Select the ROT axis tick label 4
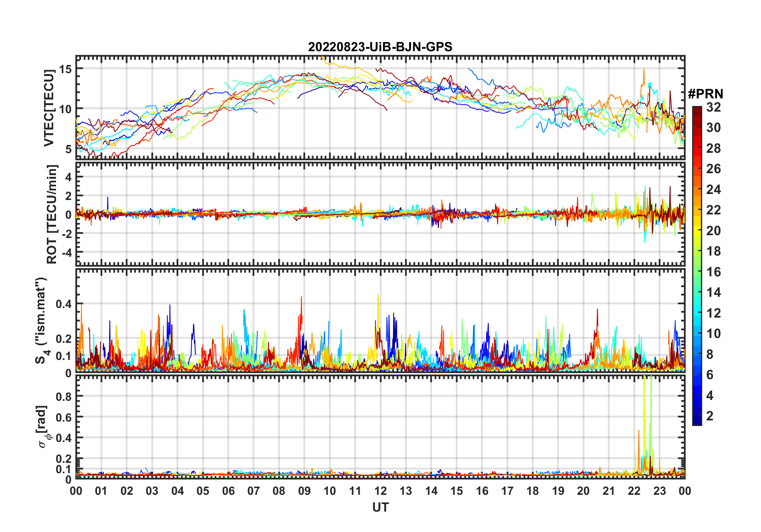761x532 pixels. click(x=68, y=177)
